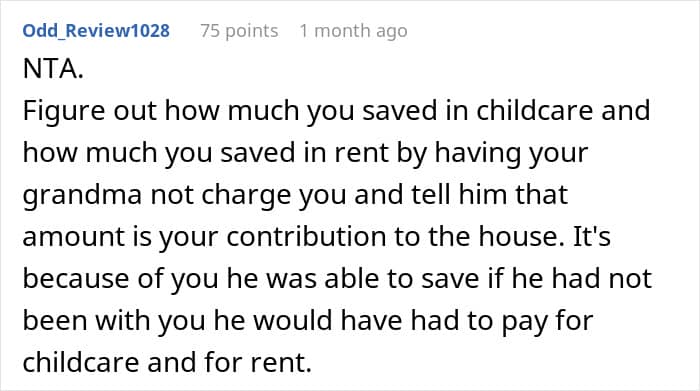Viewport: 700px width, 391px height.
Task: Click the phrase "tell him that"
Action: [489, 194]
